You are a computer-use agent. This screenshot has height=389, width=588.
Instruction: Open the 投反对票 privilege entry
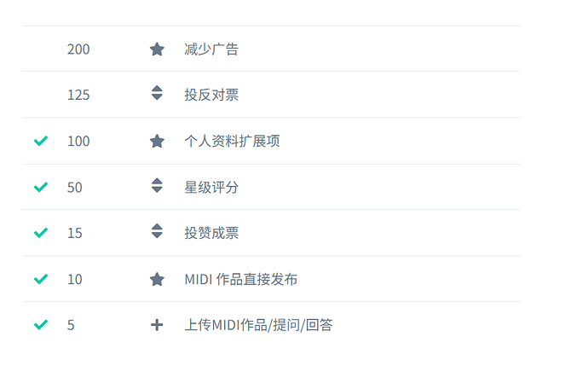[211, 95]
